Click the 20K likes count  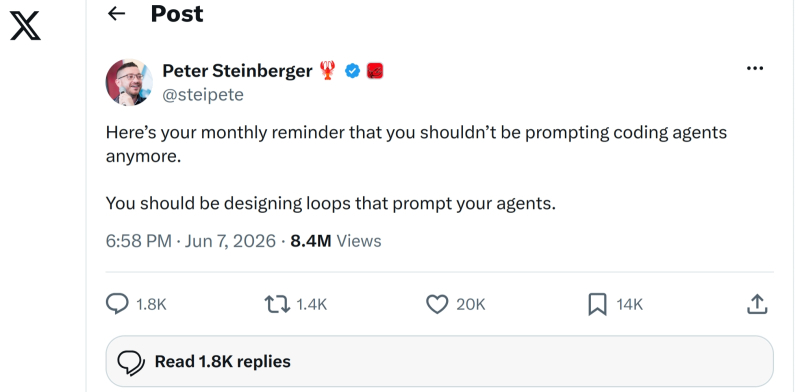(470, 305)
